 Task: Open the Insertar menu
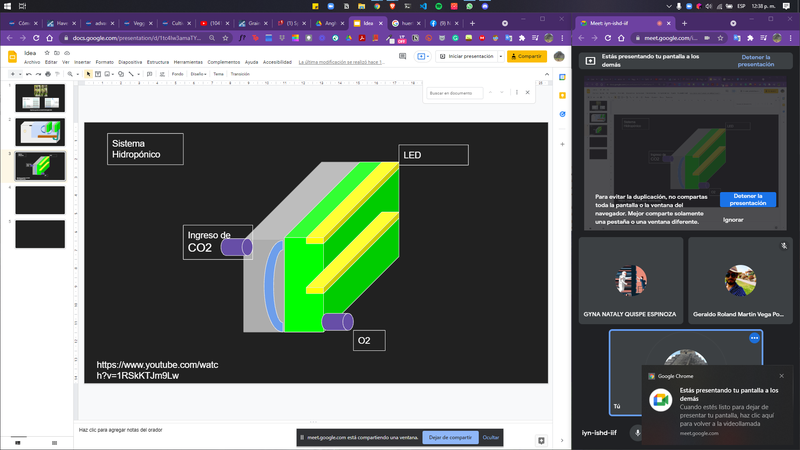(82, 62)
